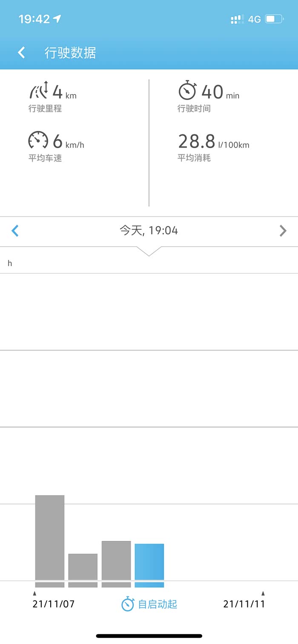Viewport: 298px width, 644px height.
Task: Open the 今天, 19:04 trip date label
Action: point(149,231)
